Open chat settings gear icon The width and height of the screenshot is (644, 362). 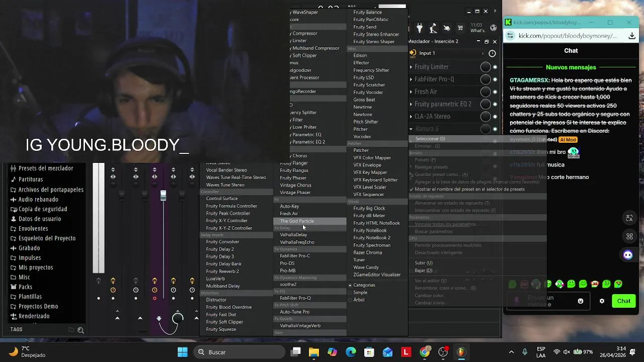pyautogui.click(x=602, y=301)
